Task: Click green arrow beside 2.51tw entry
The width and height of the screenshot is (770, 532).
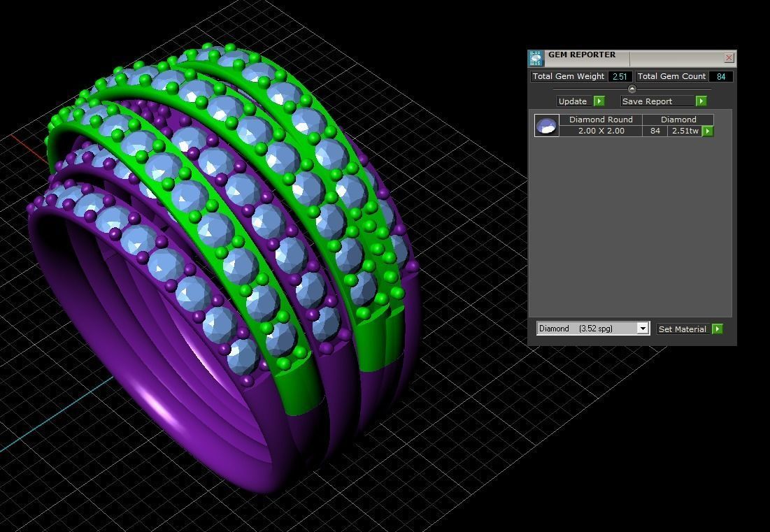Action: (x=708, y=131)
